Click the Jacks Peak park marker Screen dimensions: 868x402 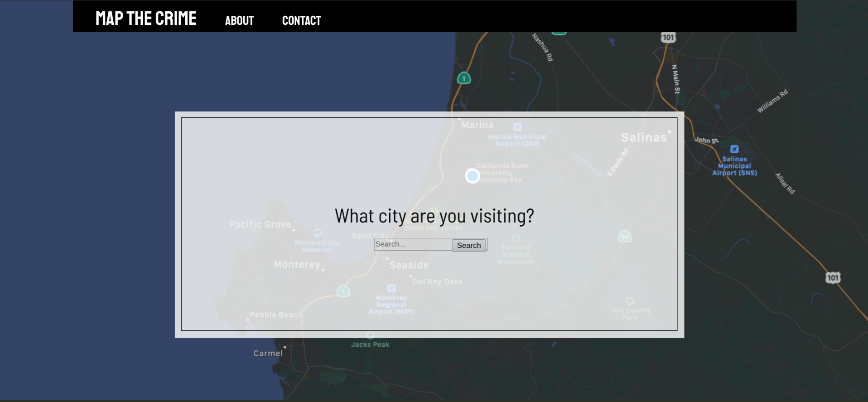(x=371, y=335)
